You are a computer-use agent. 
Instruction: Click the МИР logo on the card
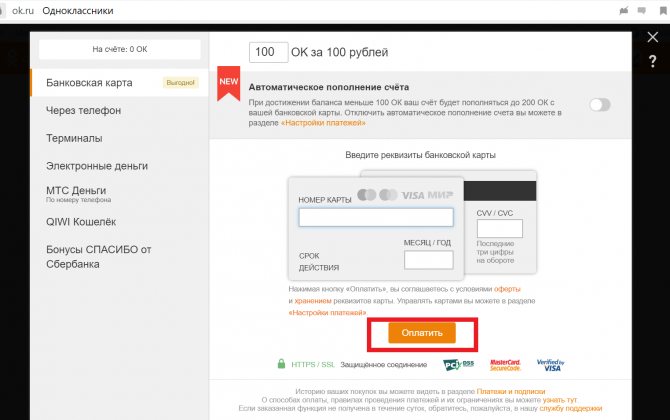pyautogui.click(x=440, y=195)
